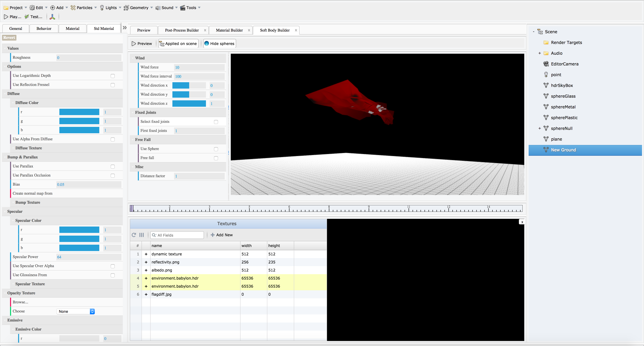Click the point light bulb icon
644x346 pixels.
click(546, 75)
